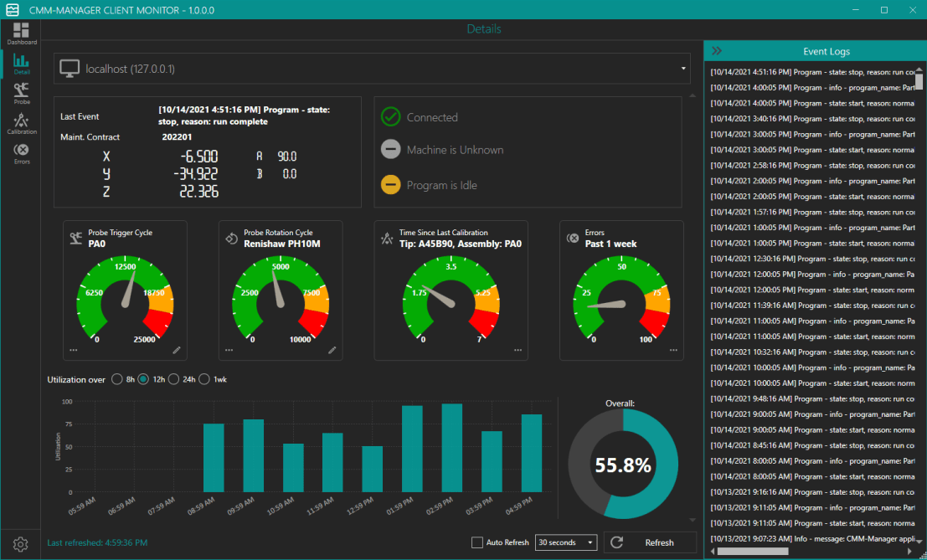Open the localhost machine selector dropdown
Screen dimensions: 927x560
click(683, 69)
